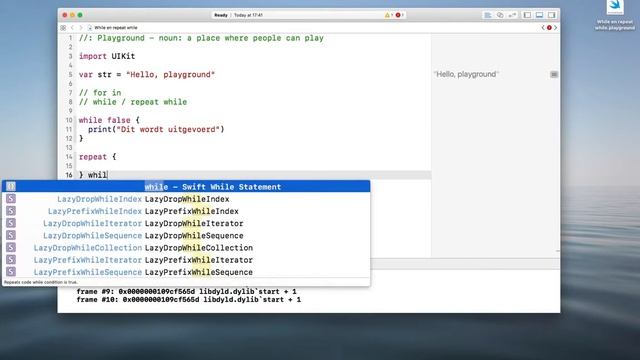Choose LazyPrefixWhileSequence completion

click(186, 272)
